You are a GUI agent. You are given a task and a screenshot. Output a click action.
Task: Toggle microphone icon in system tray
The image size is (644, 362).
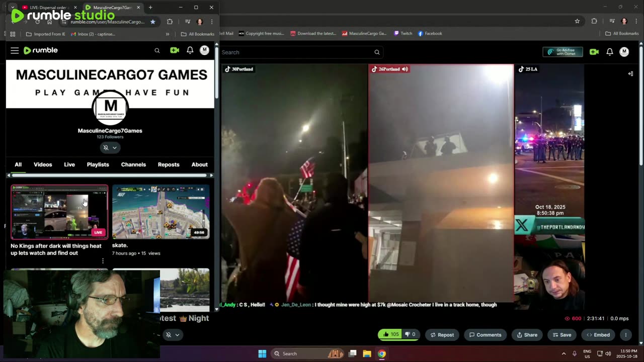coord(574,353)
